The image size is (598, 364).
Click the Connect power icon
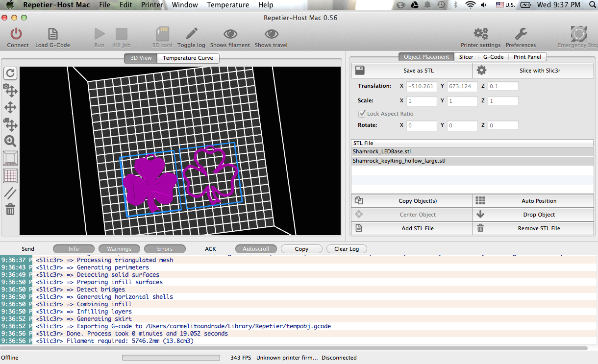point(17,34)
